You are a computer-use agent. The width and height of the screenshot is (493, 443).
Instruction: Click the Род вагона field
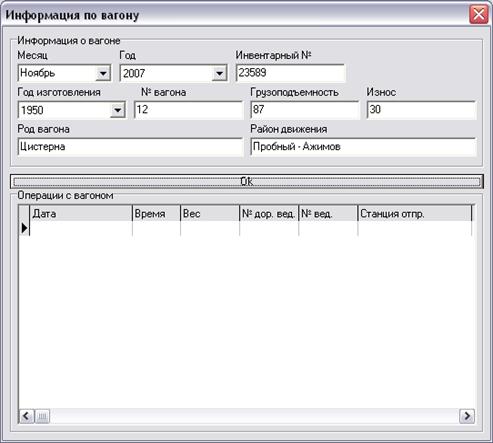[130, 147]
